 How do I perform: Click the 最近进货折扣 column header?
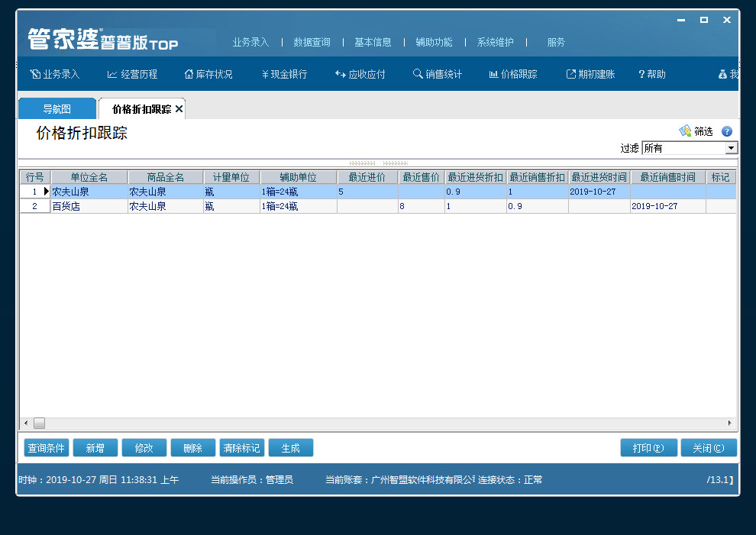476,177
